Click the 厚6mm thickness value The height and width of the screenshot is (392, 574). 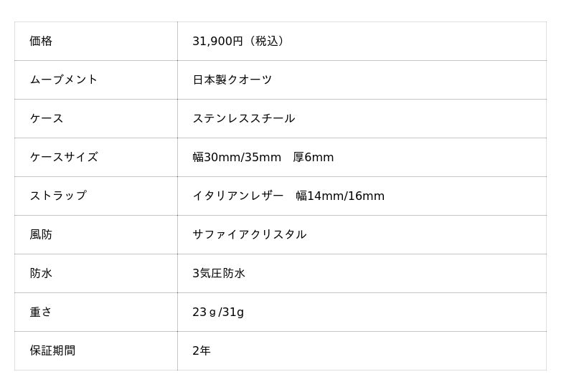point(314,158)
